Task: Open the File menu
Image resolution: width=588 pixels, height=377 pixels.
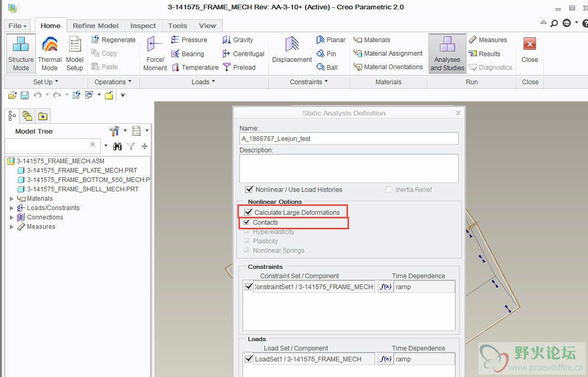Action: pyautogui.click(x=17, y=25)
